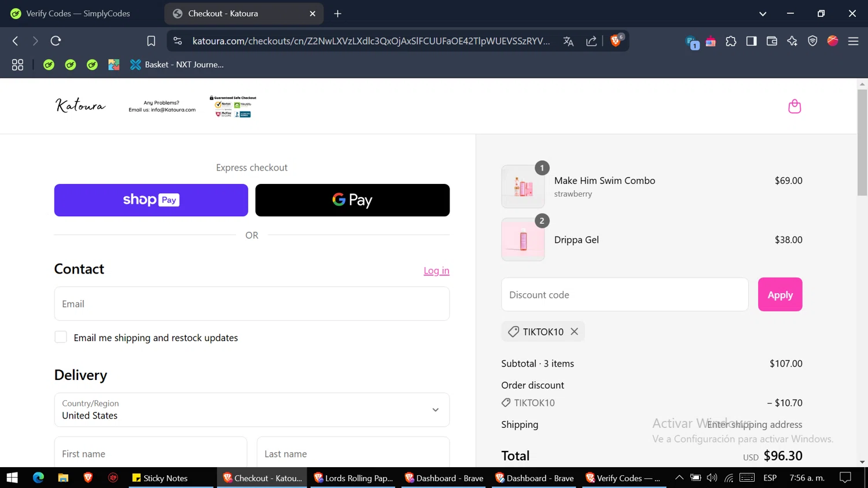The width and height of the screenshot is (868, 488).
Task: Pay with Google Pay
Action: 352,200
